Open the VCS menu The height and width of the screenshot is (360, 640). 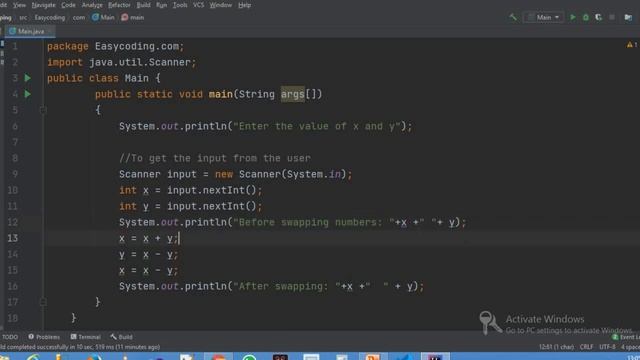(198, 5)
